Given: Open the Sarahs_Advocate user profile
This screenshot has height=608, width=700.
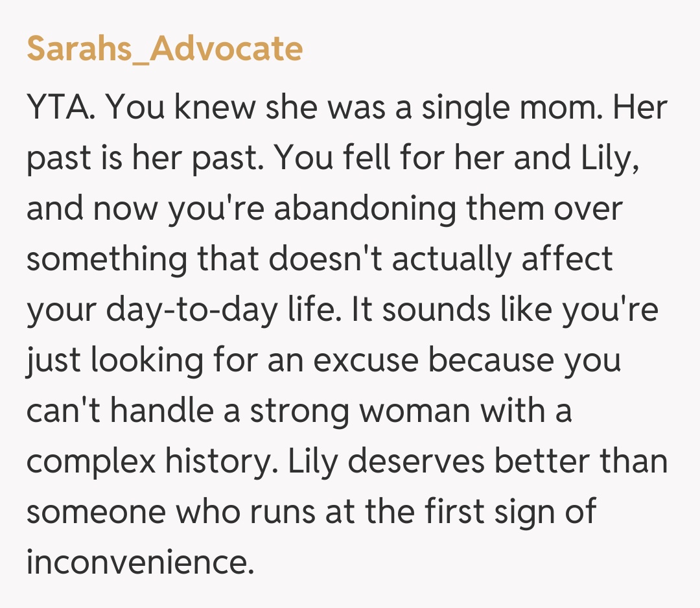Looking at the screenshot, I should click(165, 49).
